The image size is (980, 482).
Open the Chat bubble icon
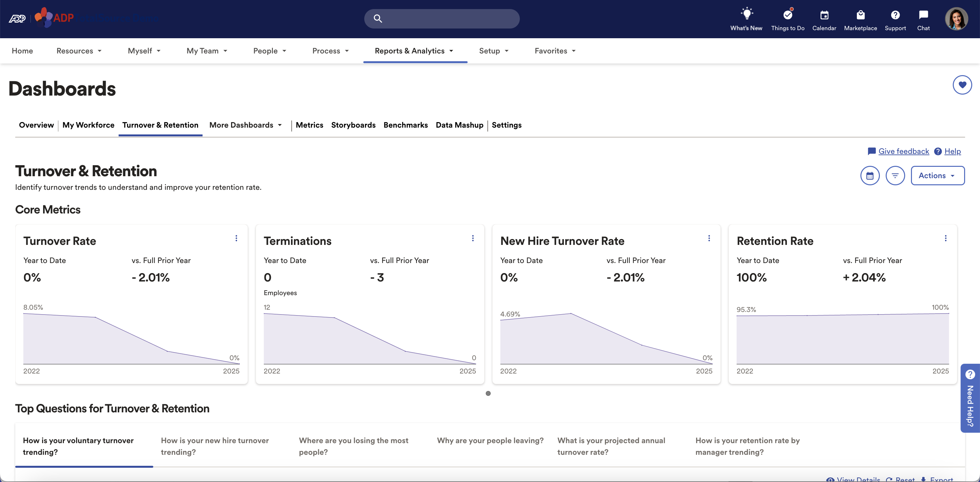[x=923, y=15]
